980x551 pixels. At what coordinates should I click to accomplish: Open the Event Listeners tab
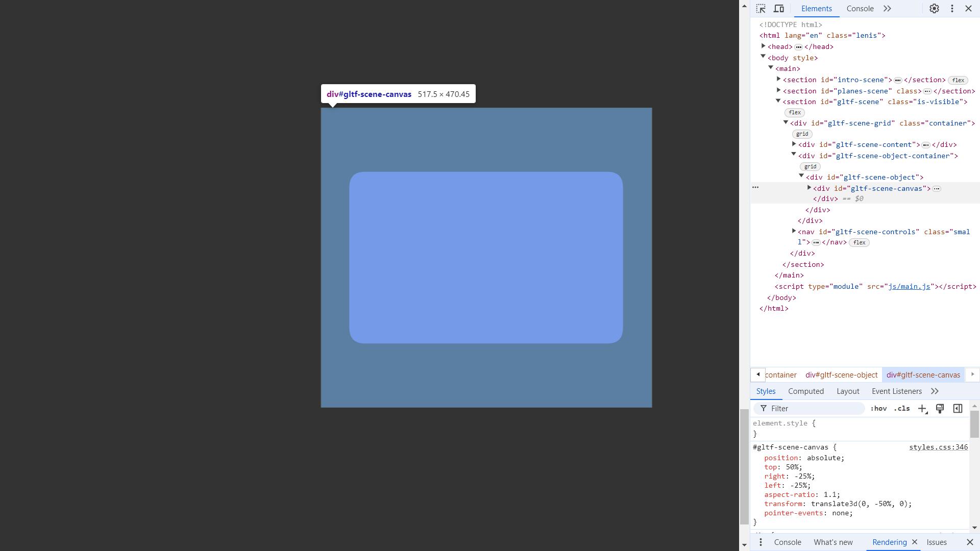897,391
